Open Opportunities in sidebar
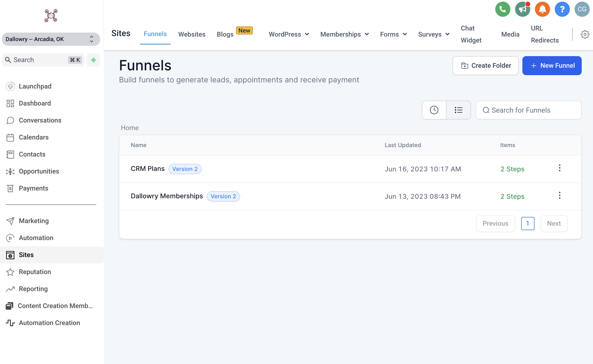Viewport: 593px width, 364px height. [39, 171]
